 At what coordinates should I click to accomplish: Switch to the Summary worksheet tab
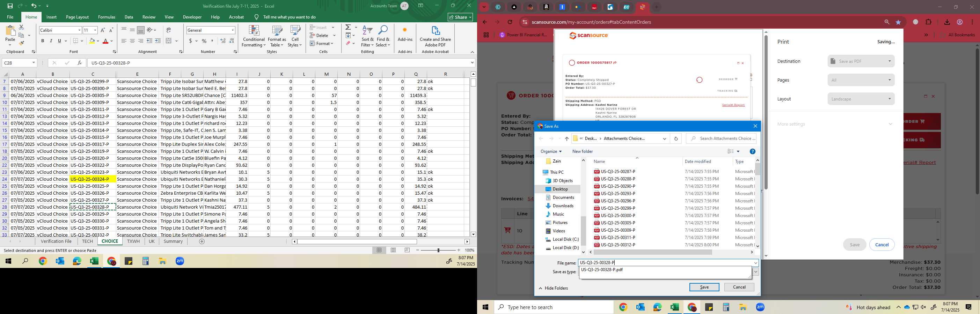(173, 241)
